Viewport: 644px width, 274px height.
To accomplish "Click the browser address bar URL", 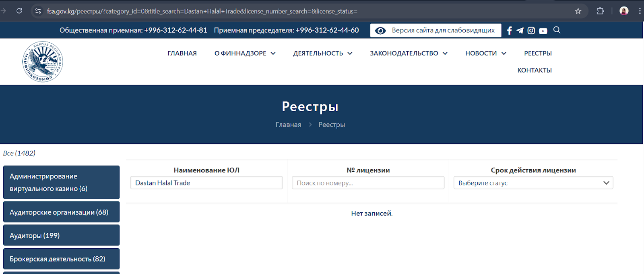I will click(202, 11).
